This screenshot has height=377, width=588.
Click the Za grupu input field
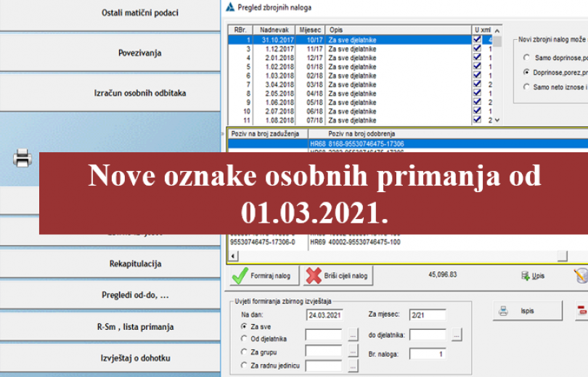pos(324,351)
